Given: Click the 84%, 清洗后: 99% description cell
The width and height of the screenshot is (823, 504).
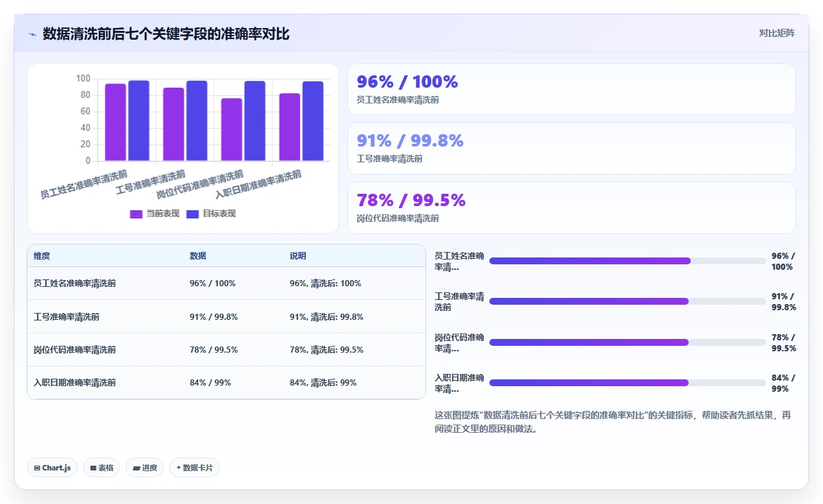Looking at the screenshot, I should [x=323, y=383].
